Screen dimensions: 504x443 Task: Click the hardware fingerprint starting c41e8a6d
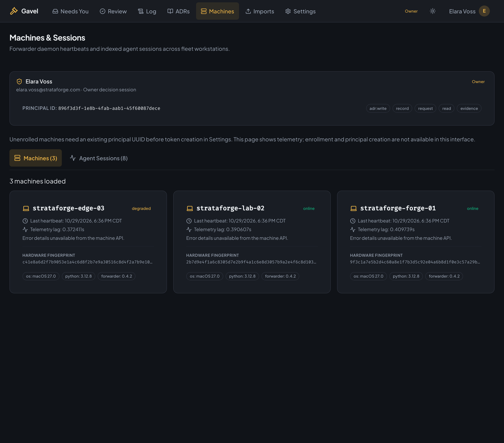point(87,262)
